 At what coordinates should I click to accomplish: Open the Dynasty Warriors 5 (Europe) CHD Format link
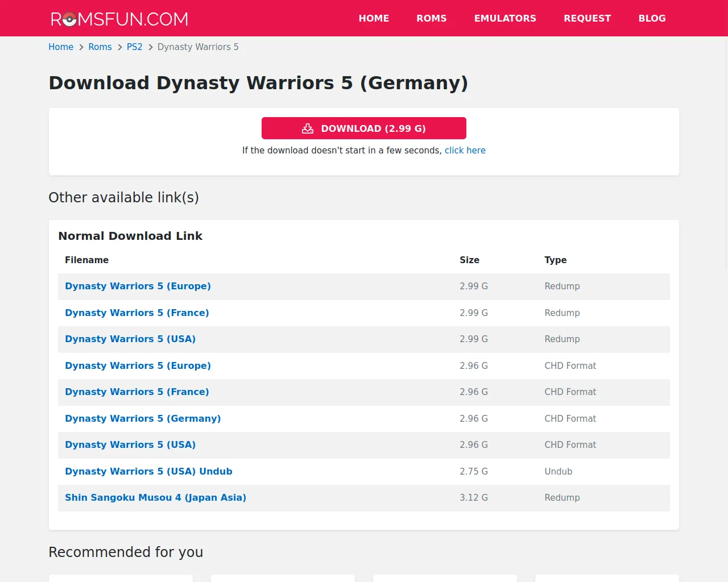pos(138,366)
